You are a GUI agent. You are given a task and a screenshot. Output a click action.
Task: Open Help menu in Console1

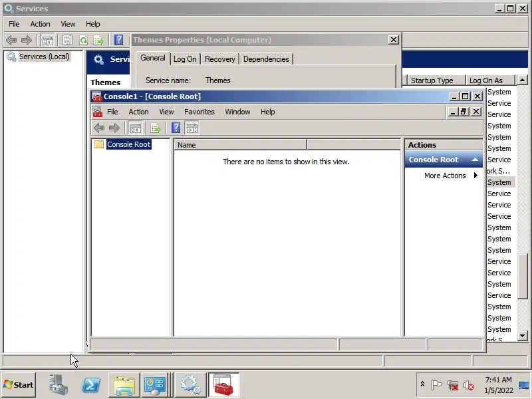point(268,112)
